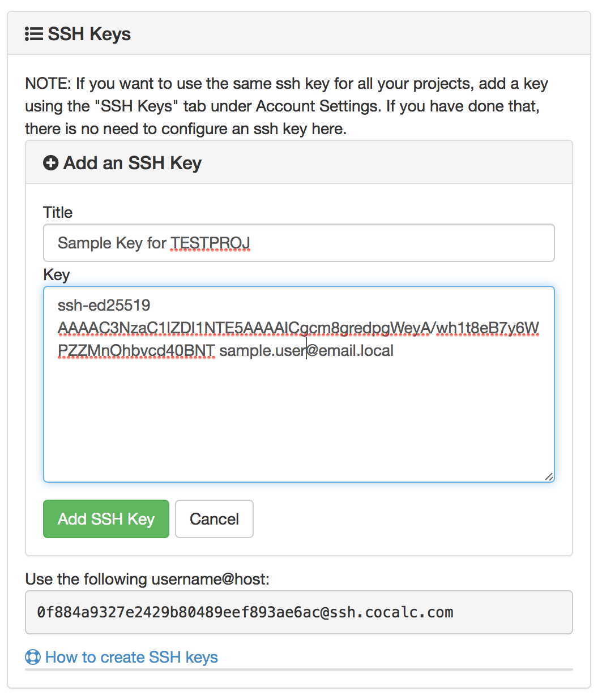The height and width of the screenshot is (700, 602).
Task: Click the life ring help icon
Action: click(x=33, y=657)
